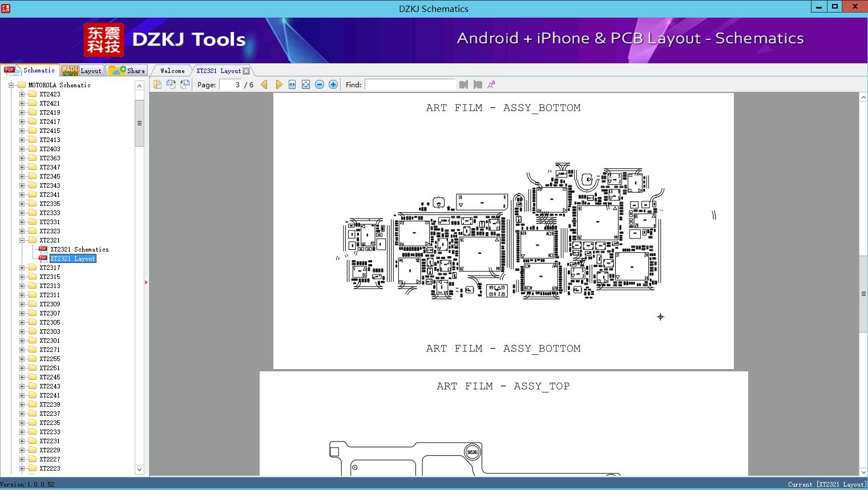Click the tree panel scroll up arrow

pos(139,86)
